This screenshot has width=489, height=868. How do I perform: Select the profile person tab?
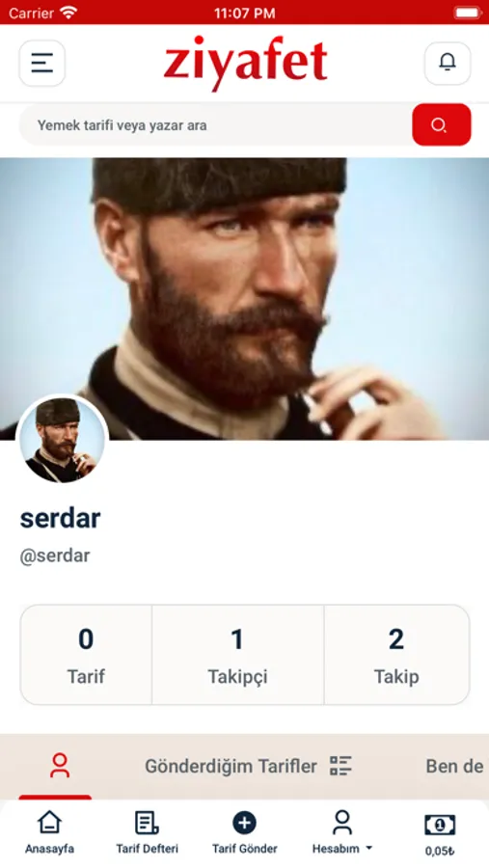click(59, 766)
